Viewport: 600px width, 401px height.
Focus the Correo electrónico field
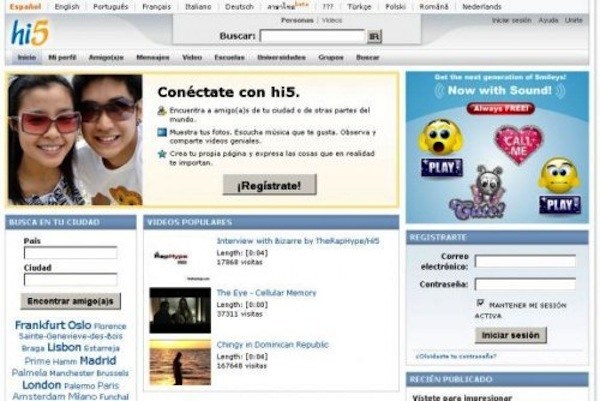coord(525,261)
